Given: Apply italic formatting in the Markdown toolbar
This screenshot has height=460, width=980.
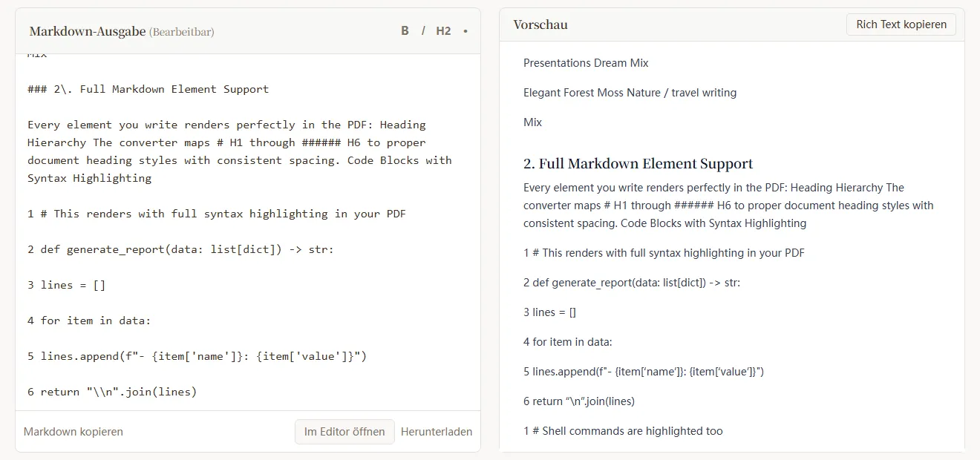Looking at the screenshot, I should (424, 31).
